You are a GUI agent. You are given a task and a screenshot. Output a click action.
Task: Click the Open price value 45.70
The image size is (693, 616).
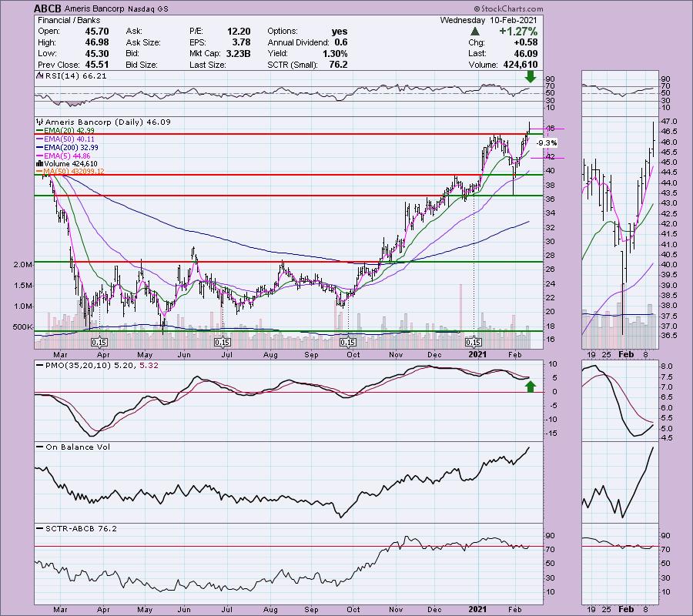tap(97, 32)
